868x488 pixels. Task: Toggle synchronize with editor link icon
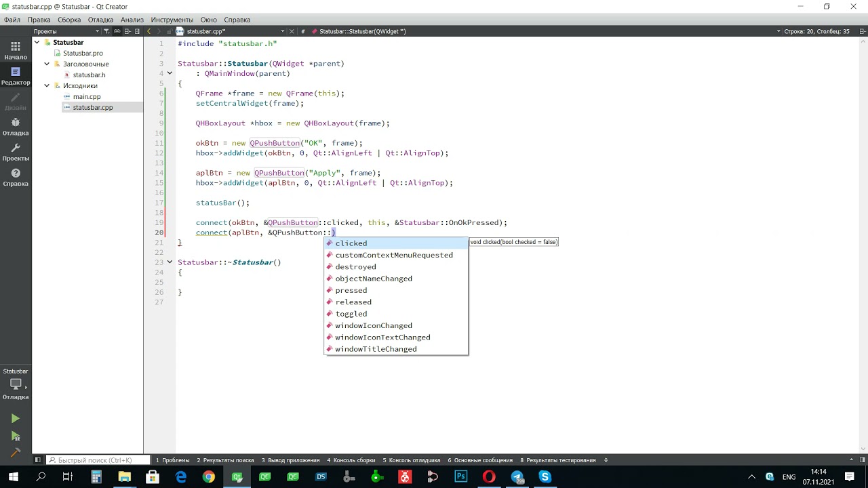point(117,31)
